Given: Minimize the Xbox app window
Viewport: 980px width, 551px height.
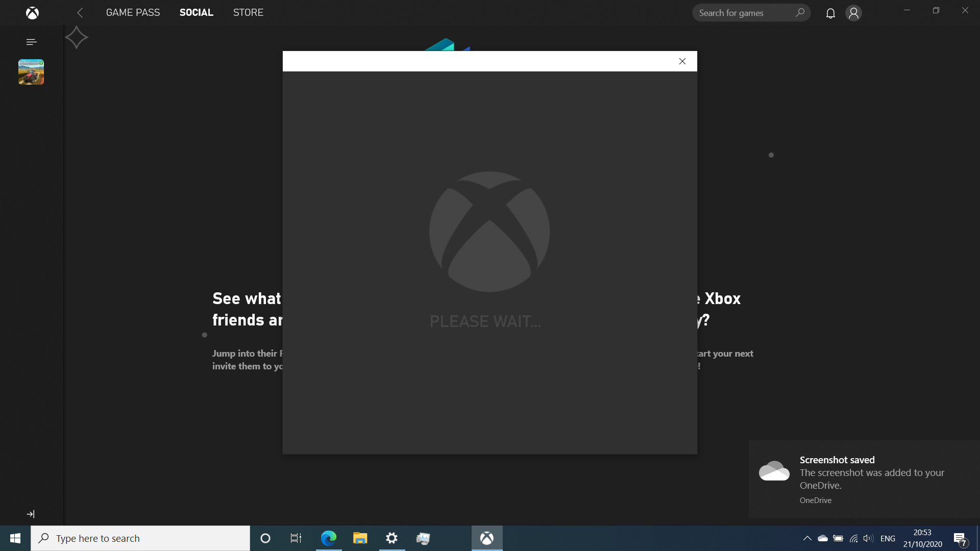Looking at the screenshot, I should (x=907, y=10).
